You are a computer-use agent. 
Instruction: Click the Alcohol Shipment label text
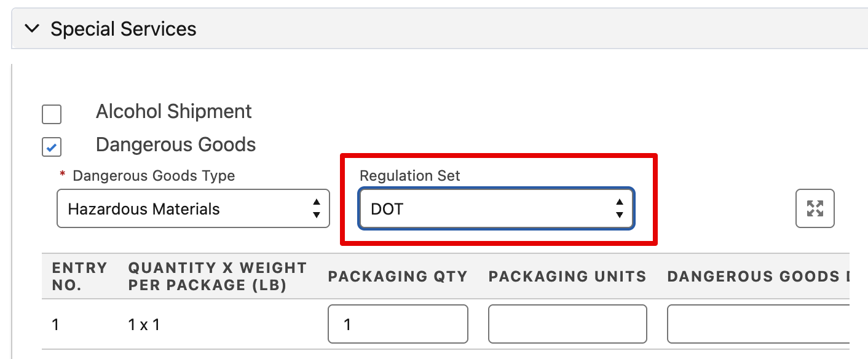point(174,111)
